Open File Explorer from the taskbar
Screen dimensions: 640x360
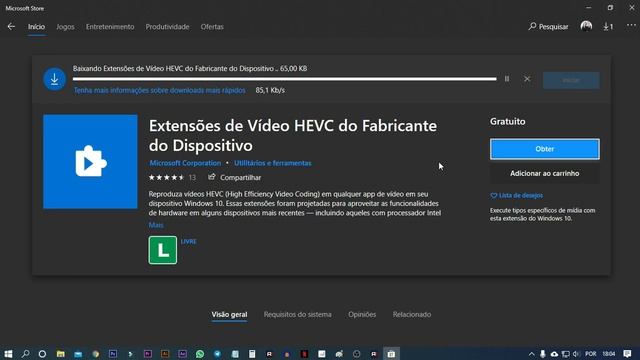pos(61,354)
